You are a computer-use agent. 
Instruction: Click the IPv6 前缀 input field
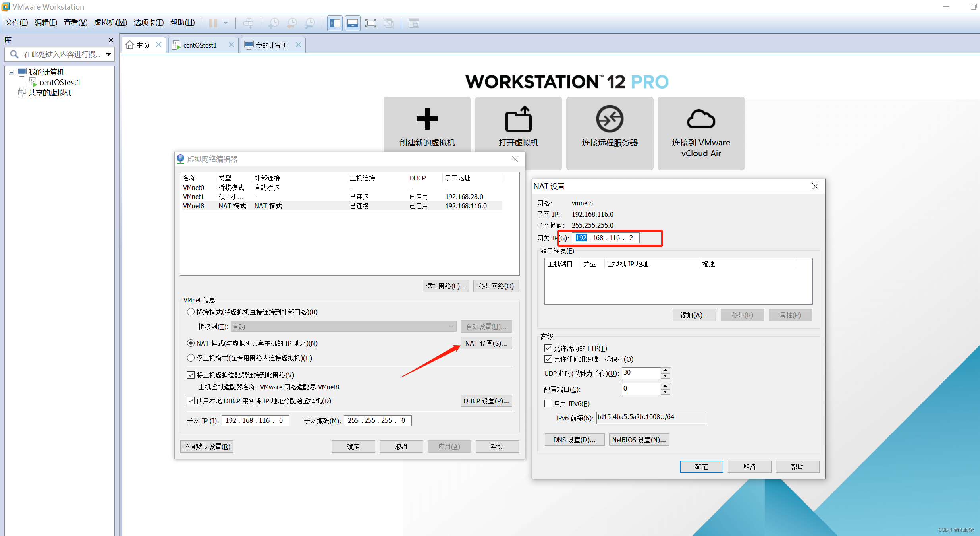pyautogui.click(x=652, y=417)
